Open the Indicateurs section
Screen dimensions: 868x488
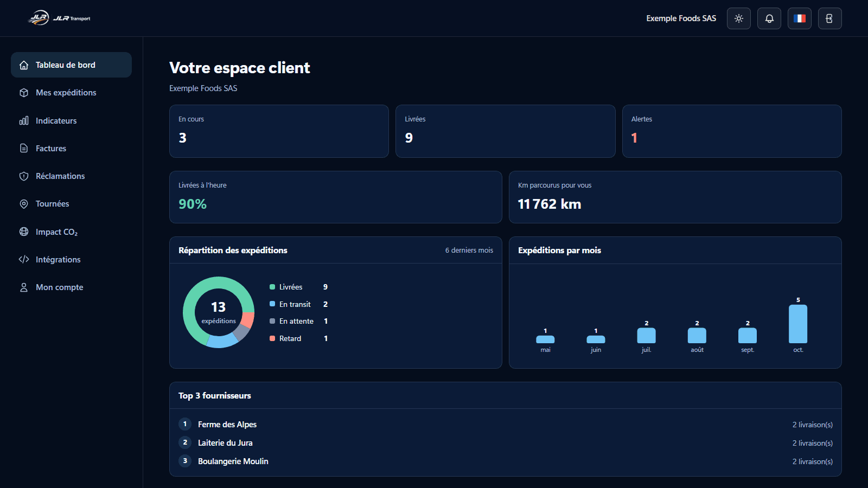71,120
